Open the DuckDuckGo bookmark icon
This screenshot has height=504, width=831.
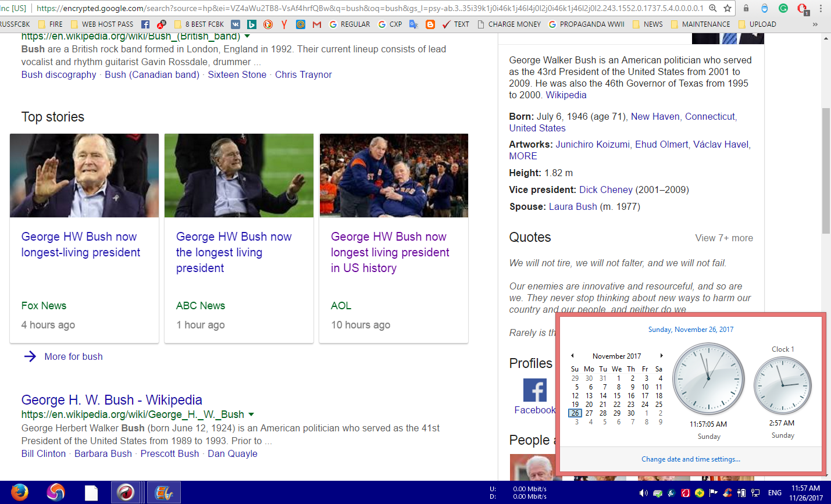pos(268,24)
